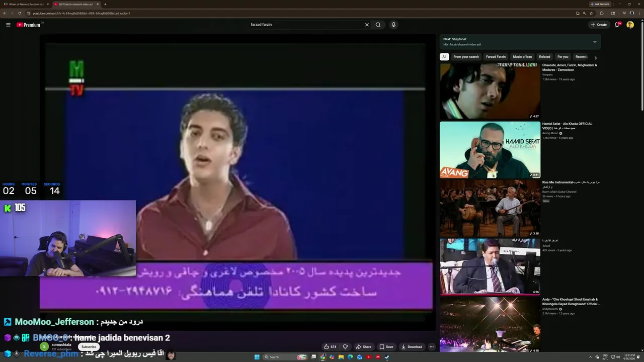The height and width of the screenshot is (362, 644).
Task: Open the Windows Start menu
Action: [x=257, y=357]
